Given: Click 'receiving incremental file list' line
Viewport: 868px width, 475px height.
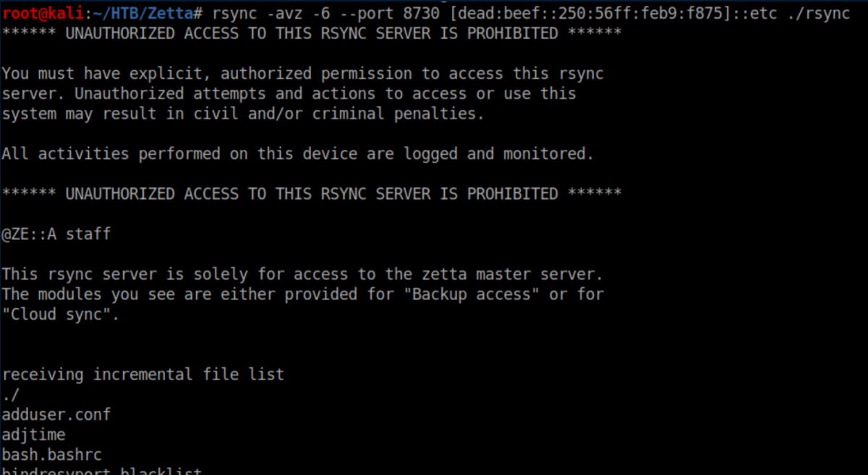Looking at the screenshot, I should 143,375.
